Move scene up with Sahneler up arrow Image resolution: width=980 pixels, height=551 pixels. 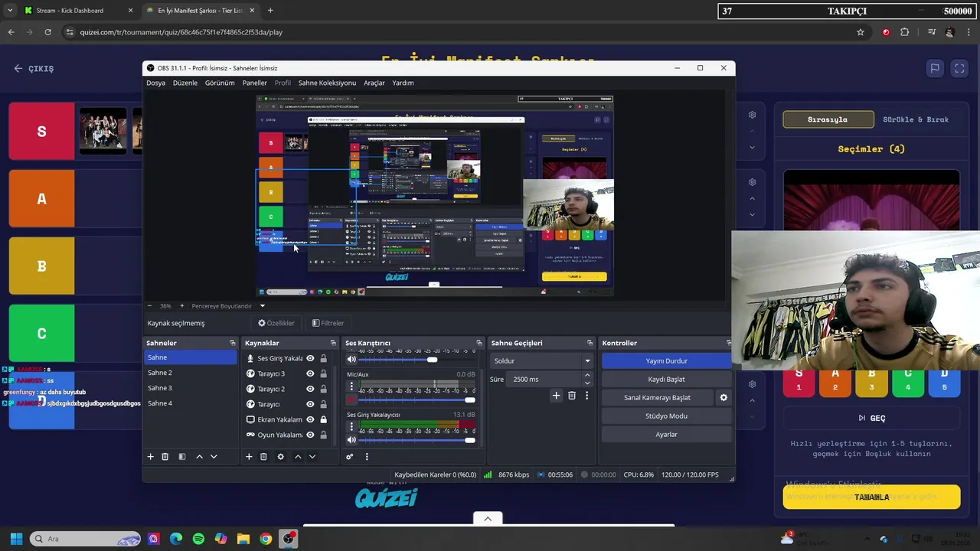pyautogui.click(x=200, y=457)
